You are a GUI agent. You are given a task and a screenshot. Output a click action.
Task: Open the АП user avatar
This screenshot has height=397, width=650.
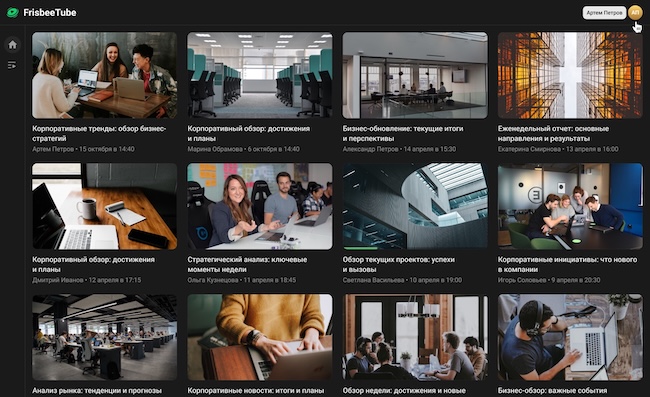coord(635,12)
